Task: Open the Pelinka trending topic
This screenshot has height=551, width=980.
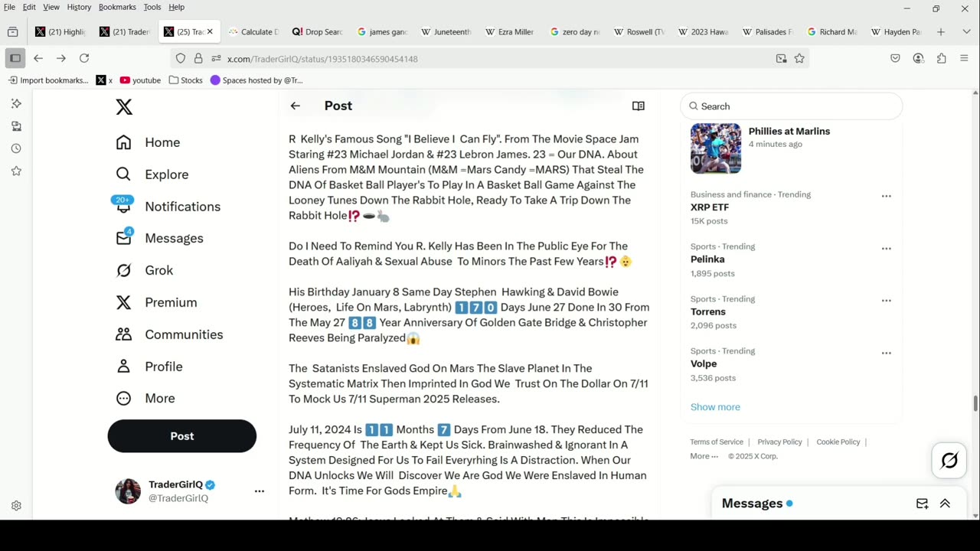Action: tap(707, 259)
